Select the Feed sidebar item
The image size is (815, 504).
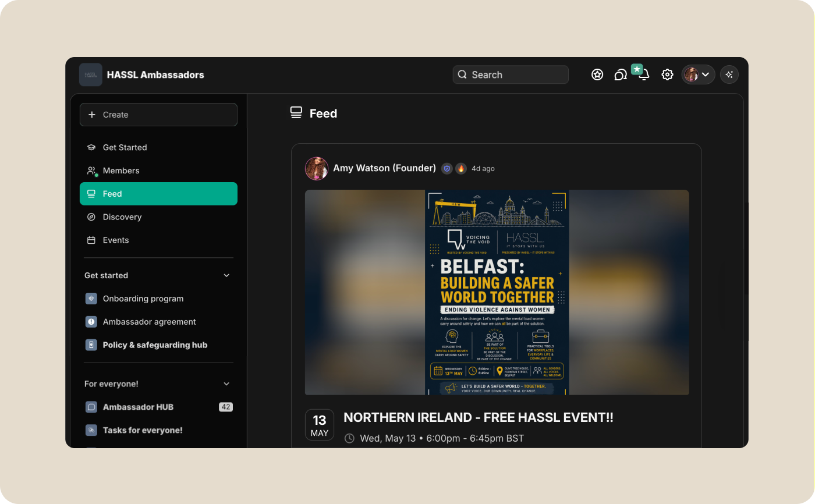coord(158,194)
